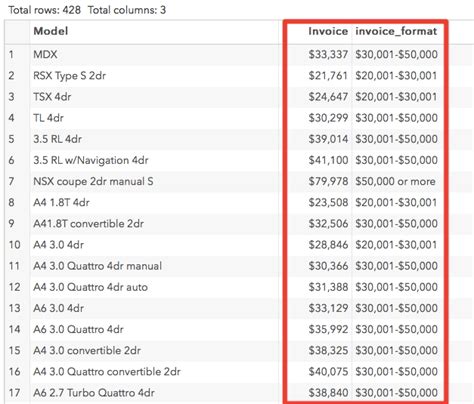Click the $31,388 invoice value

coord(328,287)
